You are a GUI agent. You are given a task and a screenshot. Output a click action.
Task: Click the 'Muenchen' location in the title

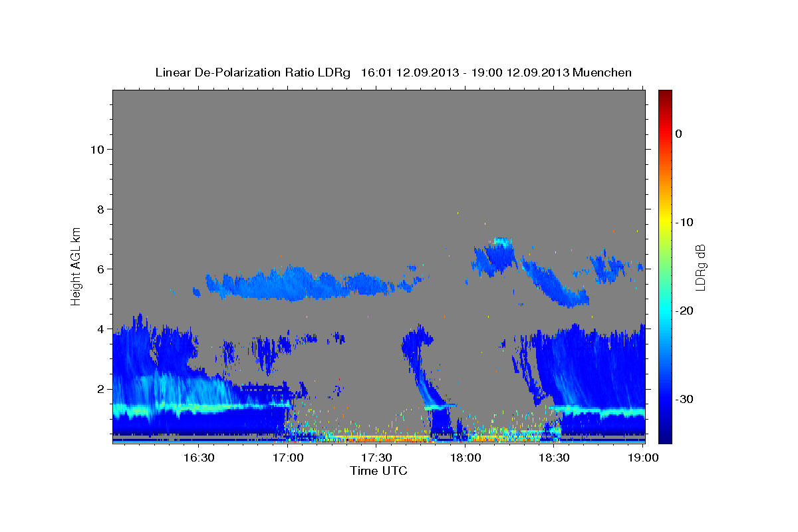[602, 72]
